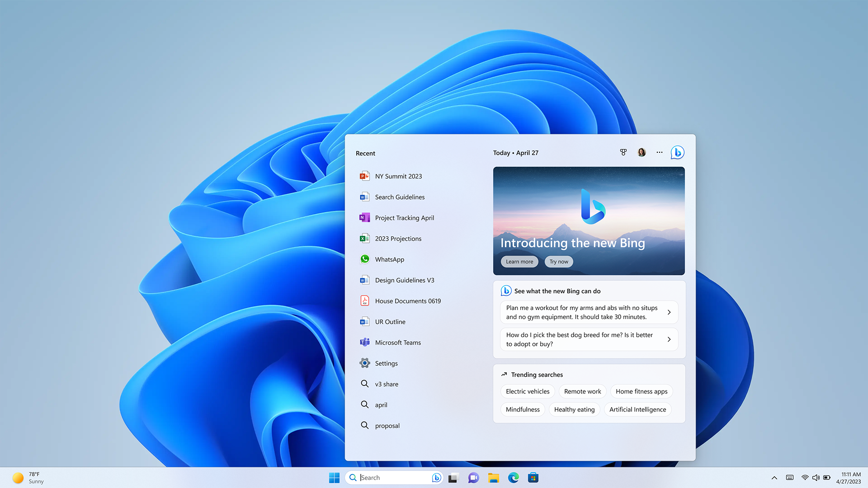The height and width of the screenshot is (488, 868).
Task: Click the user profile avatar icon
Action: (642, 152)
